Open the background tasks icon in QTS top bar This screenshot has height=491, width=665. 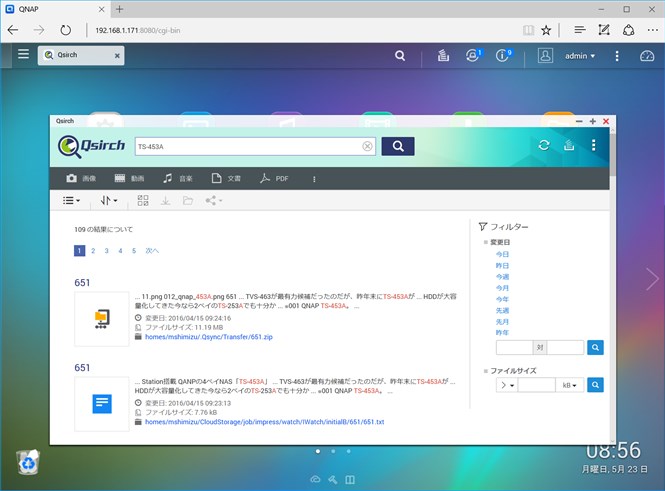click(x=443, y=56)
